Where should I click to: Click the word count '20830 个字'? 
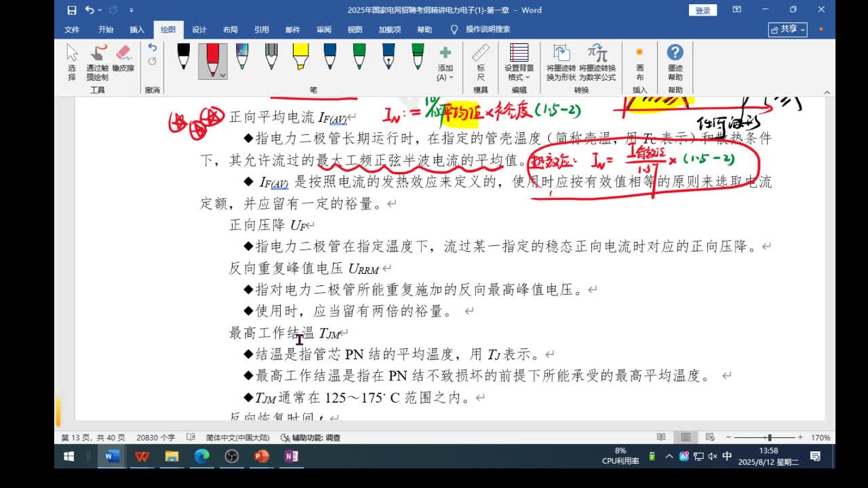[155, 438]
